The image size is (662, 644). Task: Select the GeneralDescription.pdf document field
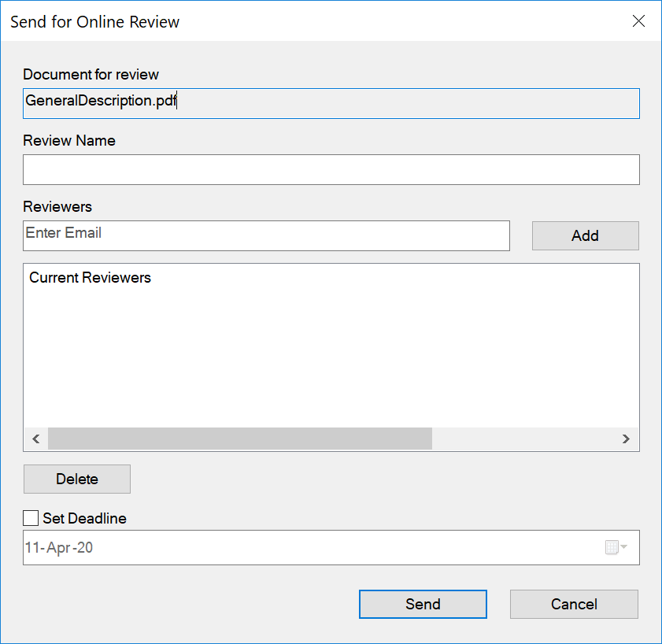(x=331, y=103)
